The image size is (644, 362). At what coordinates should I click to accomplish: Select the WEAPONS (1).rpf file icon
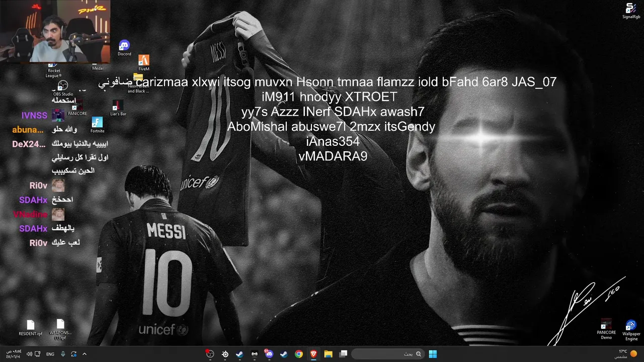point(60,324)
